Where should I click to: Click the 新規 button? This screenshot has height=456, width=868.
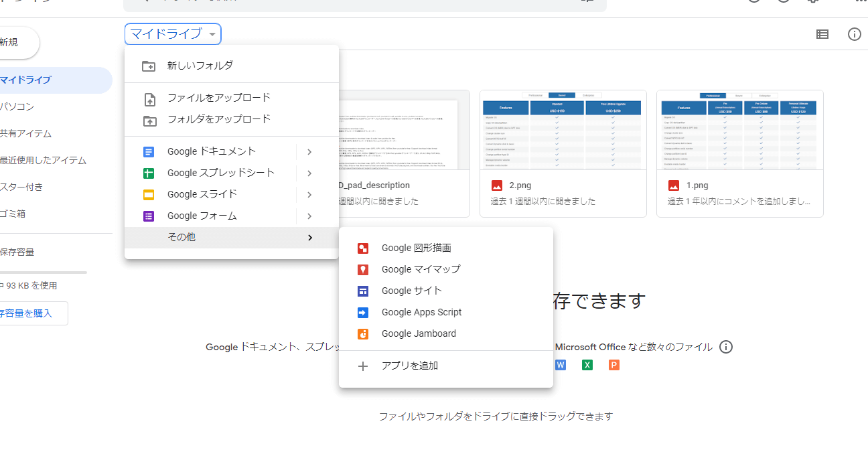[18, 42]
